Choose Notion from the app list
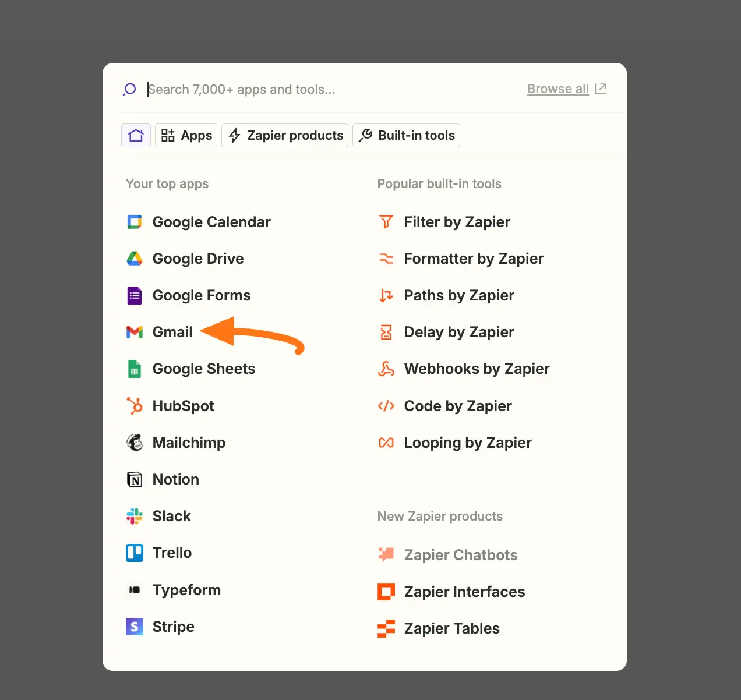 coord(175,479)
